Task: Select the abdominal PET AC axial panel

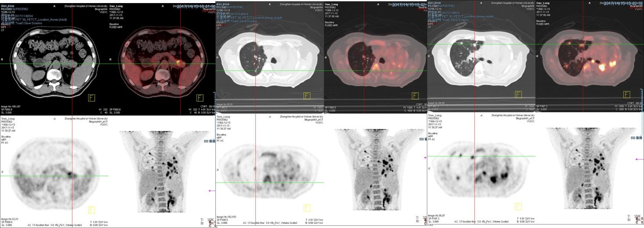Action: (x=54, y=171)
